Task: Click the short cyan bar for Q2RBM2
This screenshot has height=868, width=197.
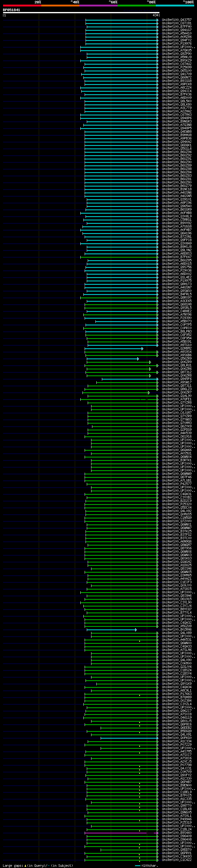Action: point(114,349)
